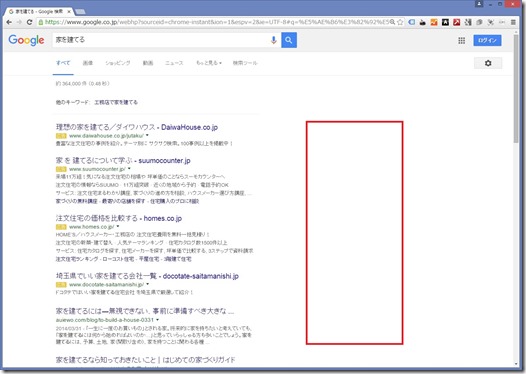Click the blue search magnifier button

pyautogui.click(x=289, y=40)
